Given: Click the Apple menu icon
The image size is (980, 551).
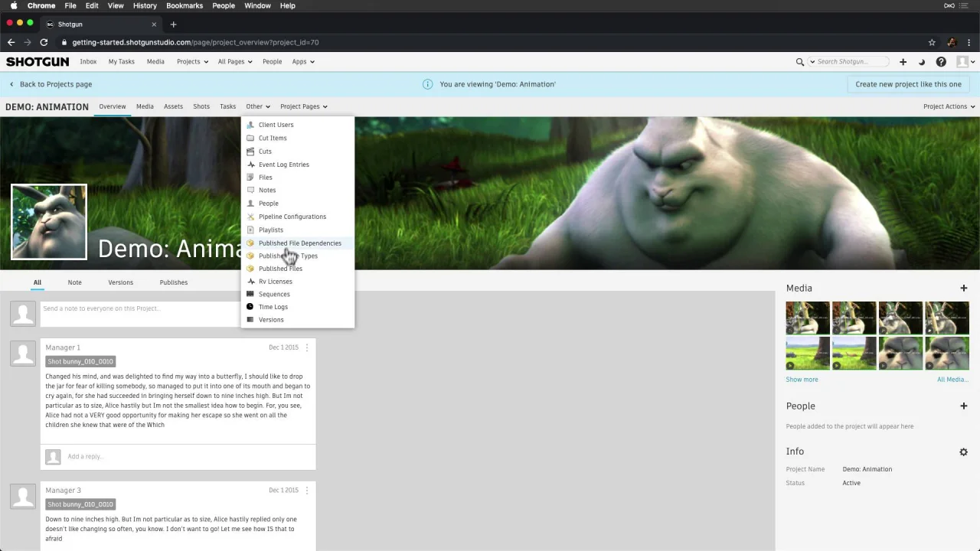Looking at the screenshot, I should point(14,5).
